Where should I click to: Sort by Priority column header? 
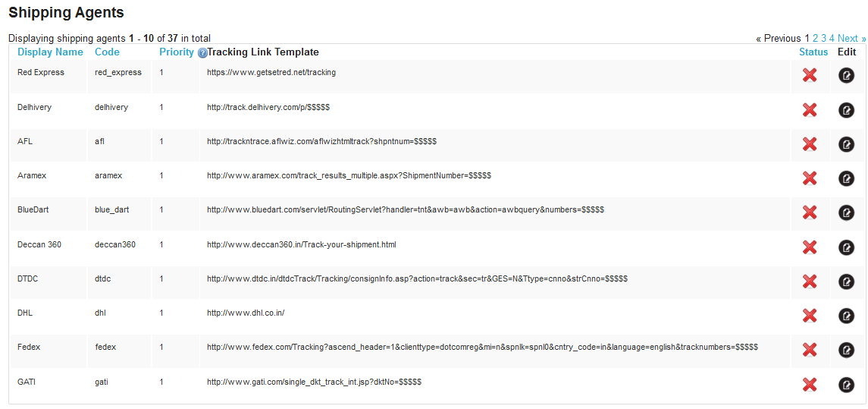177,52
